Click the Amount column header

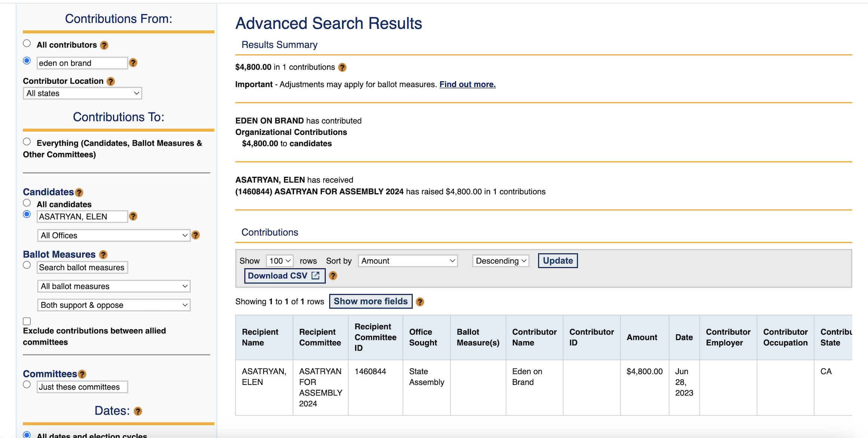(642, 337)
